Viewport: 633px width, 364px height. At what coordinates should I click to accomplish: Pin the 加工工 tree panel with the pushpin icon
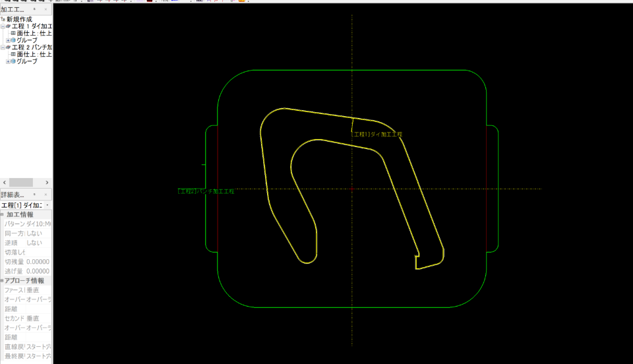click(35, 10)
